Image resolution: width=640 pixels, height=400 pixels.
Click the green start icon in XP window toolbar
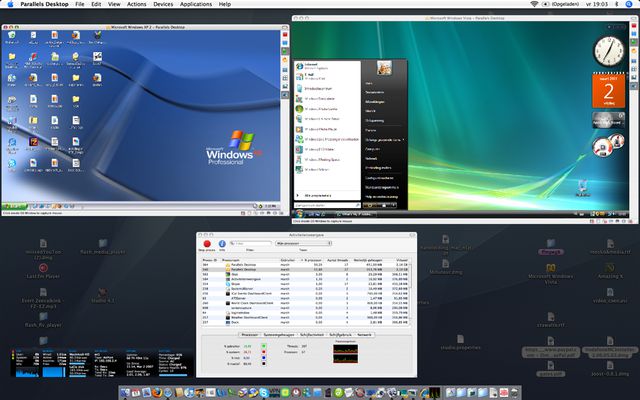coord(285,51)
